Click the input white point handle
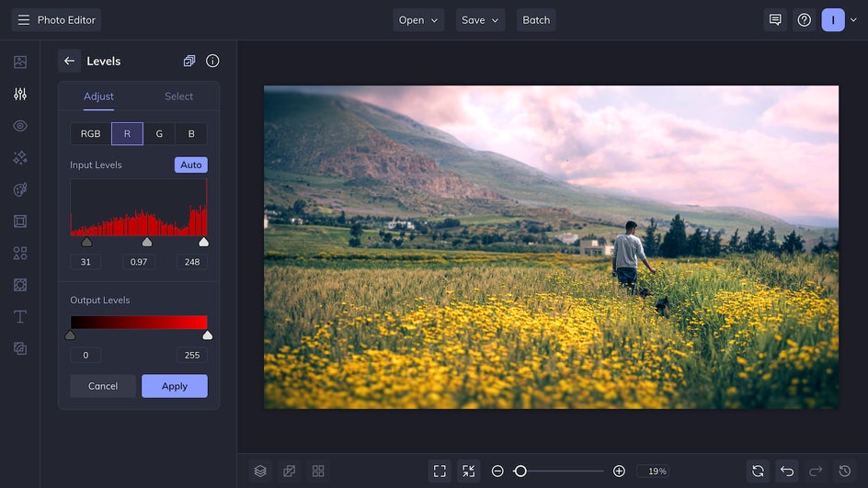Screen dimensions: 868x488 tap(204, 243)
